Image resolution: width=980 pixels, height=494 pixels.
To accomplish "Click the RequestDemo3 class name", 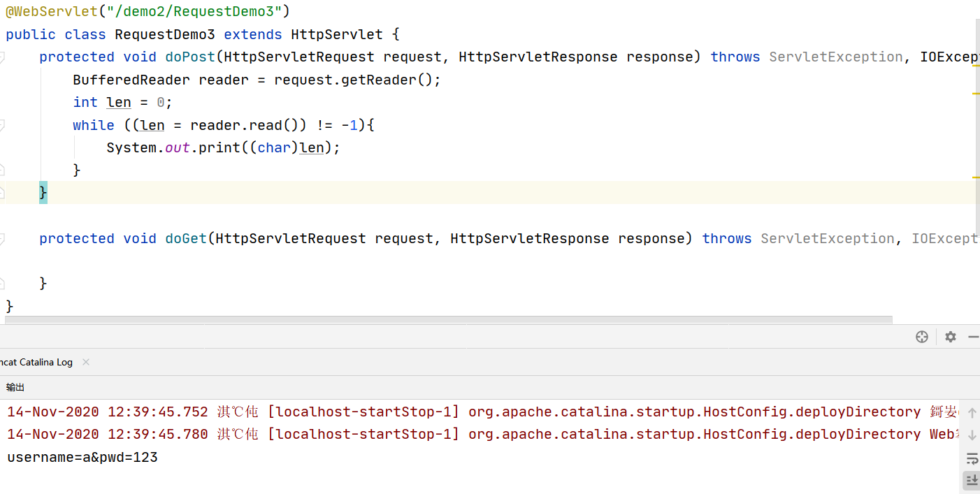I will [x=165, y=34].
